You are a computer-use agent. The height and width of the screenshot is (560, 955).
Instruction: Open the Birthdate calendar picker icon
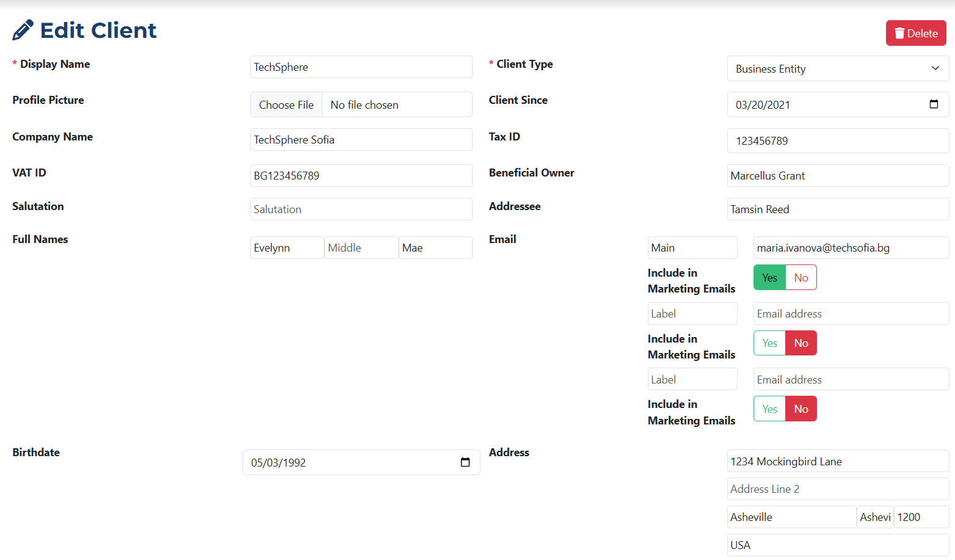pos(465,462)
